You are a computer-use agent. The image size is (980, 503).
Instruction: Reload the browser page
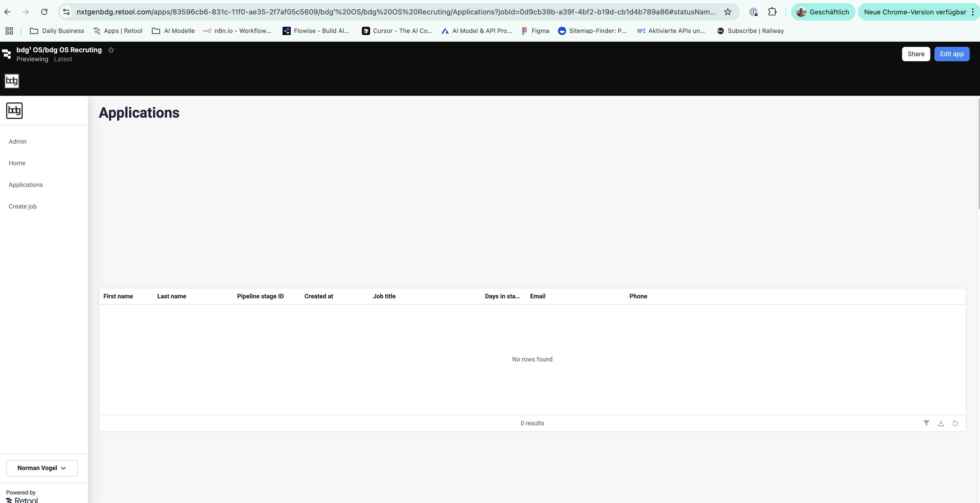[x=44, y=12]
